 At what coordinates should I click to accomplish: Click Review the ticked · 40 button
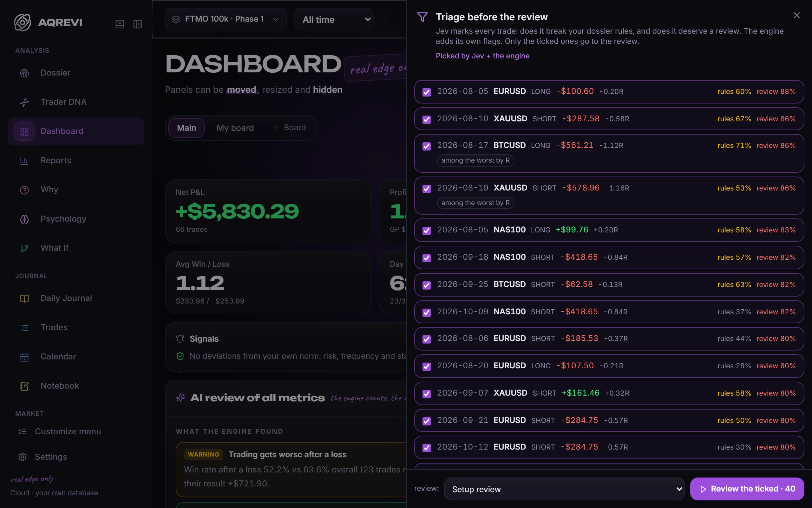(747, 489)
